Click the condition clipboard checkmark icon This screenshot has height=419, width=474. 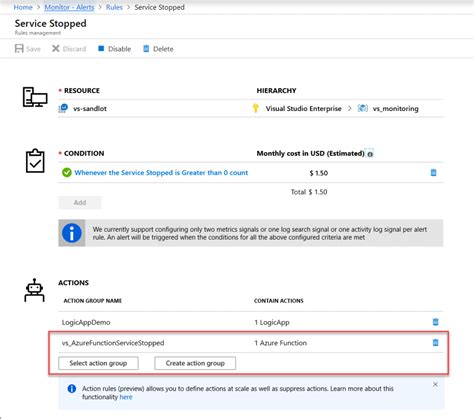[x=35, y=161]
